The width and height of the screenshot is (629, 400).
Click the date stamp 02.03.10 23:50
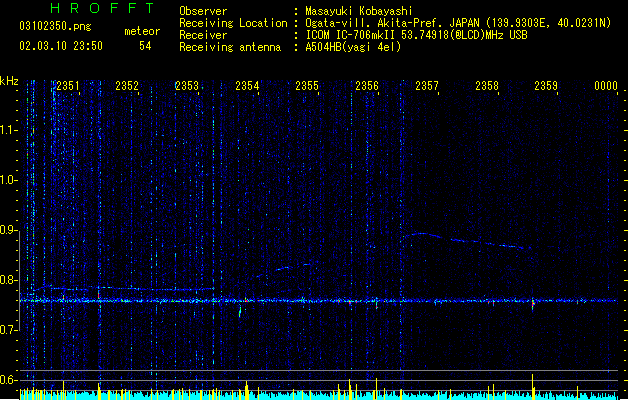tap(61, 46)
